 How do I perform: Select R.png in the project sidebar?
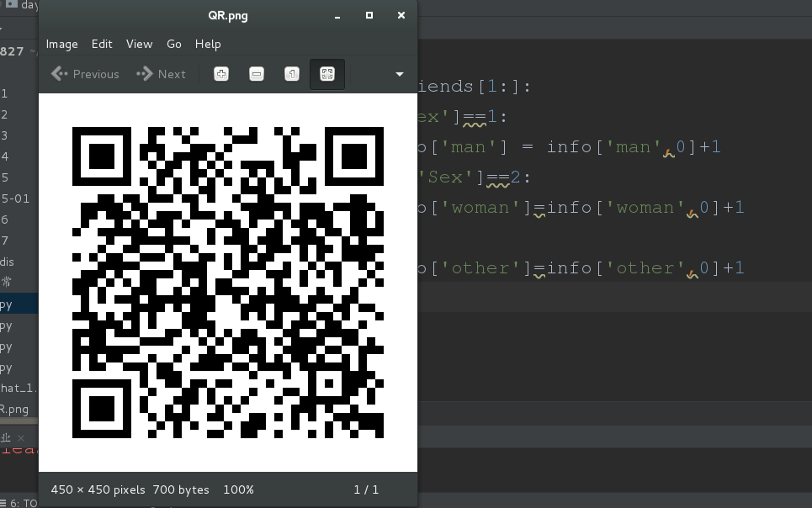tap(14, 410)
